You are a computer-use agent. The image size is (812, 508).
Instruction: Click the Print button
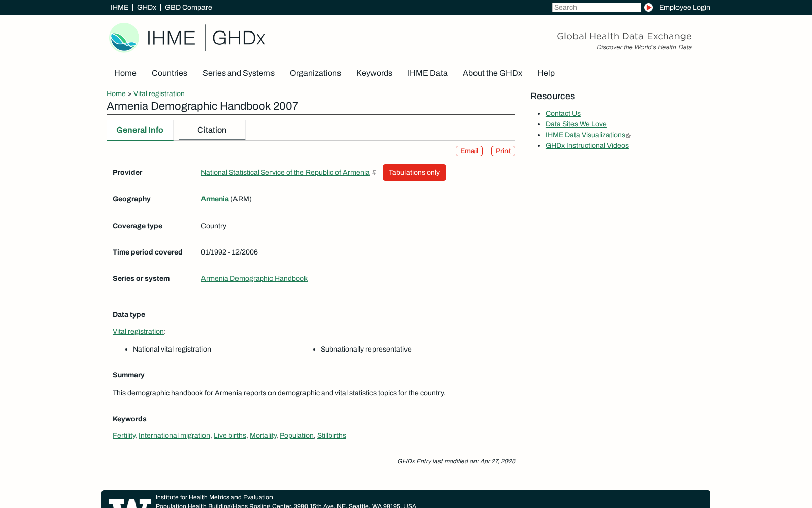(503, 151)
